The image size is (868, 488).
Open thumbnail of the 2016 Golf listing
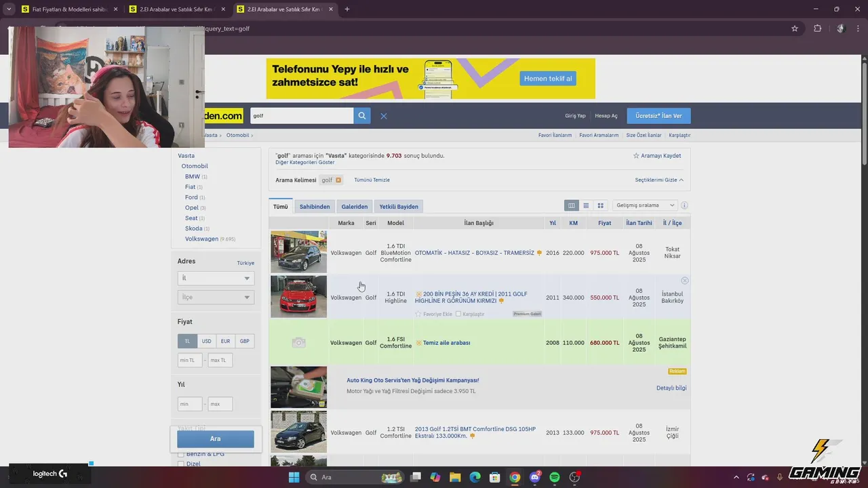point(298,252)
